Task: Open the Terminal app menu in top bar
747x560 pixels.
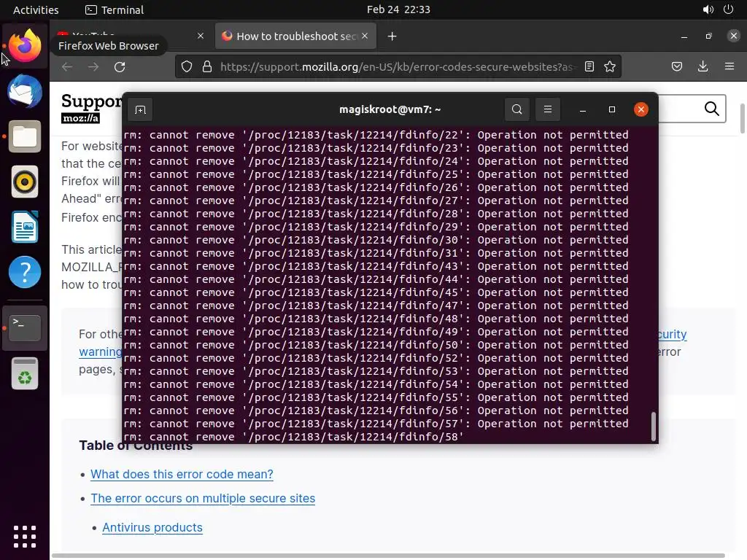Action: coord(115,9)
